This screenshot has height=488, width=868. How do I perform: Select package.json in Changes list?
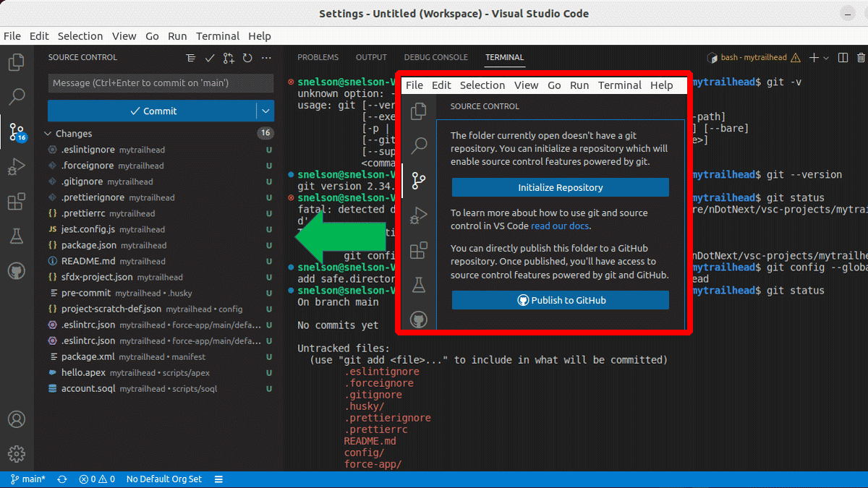158,245
